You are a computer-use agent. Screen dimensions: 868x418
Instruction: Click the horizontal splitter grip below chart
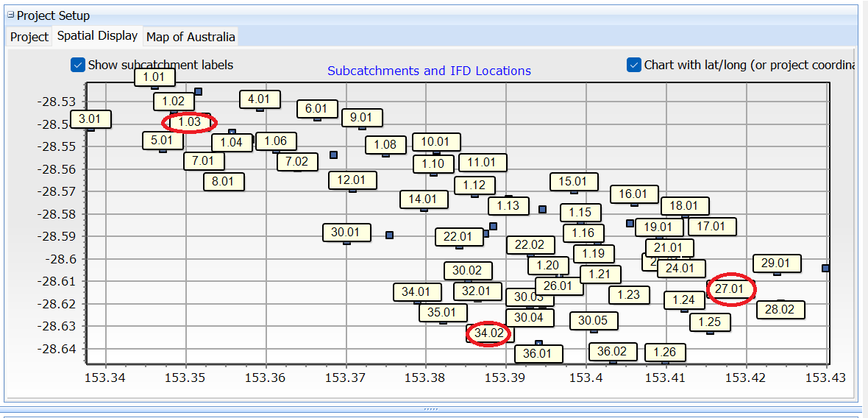coord(431,408)
